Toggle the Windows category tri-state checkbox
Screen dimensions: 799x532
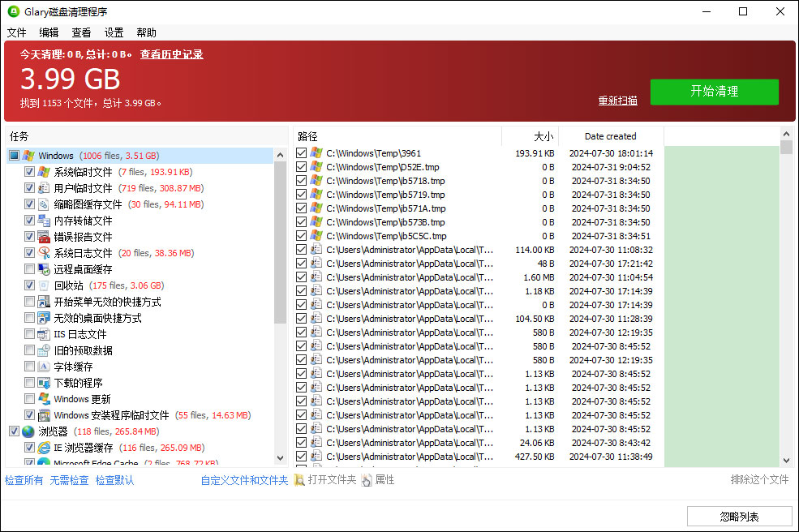tap(15, 156)
